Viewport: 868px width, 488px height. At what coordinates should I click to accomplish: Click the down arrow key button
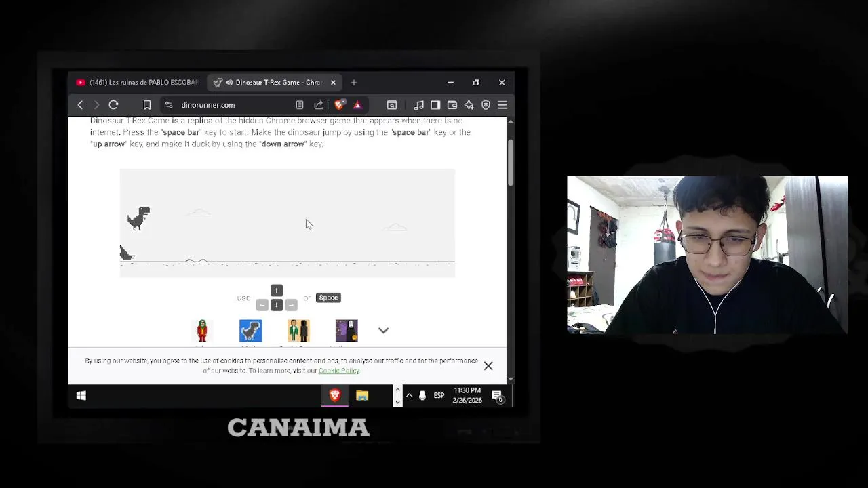point(277,305)
